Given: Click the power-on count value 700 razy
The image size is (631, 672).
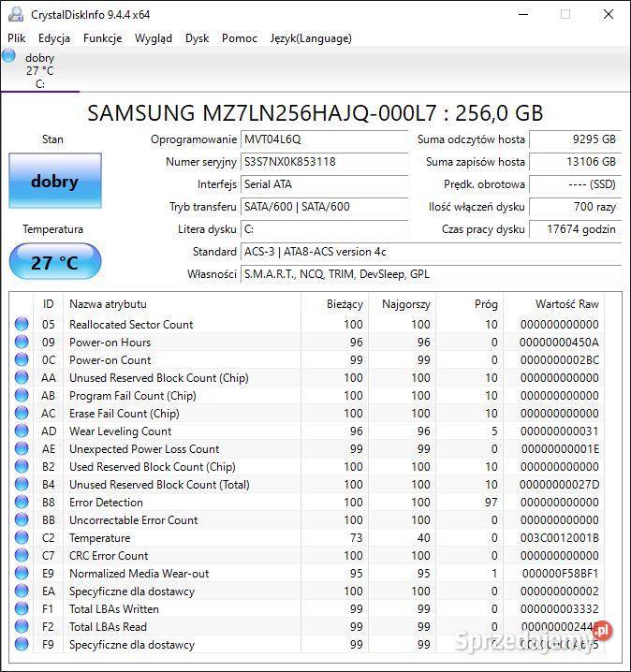Looking at the screenshot, I should (x=575, y=207).
